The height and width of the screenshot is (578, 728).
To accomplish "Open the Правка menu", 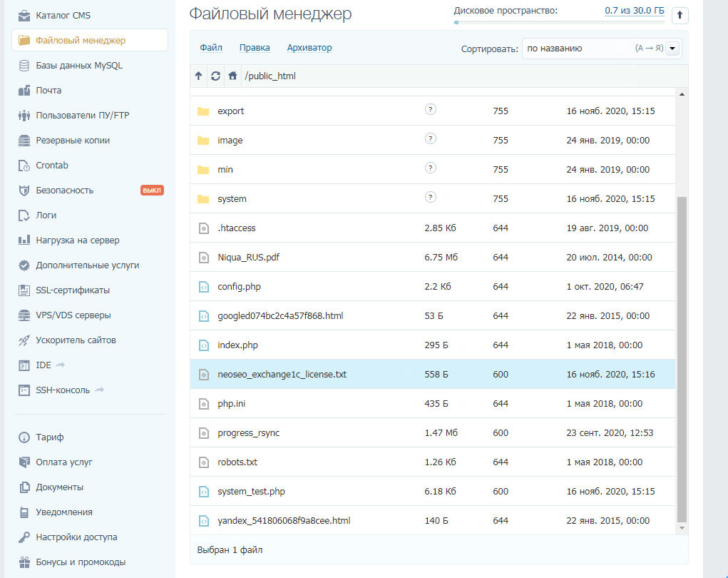I will tap(255, 48).
